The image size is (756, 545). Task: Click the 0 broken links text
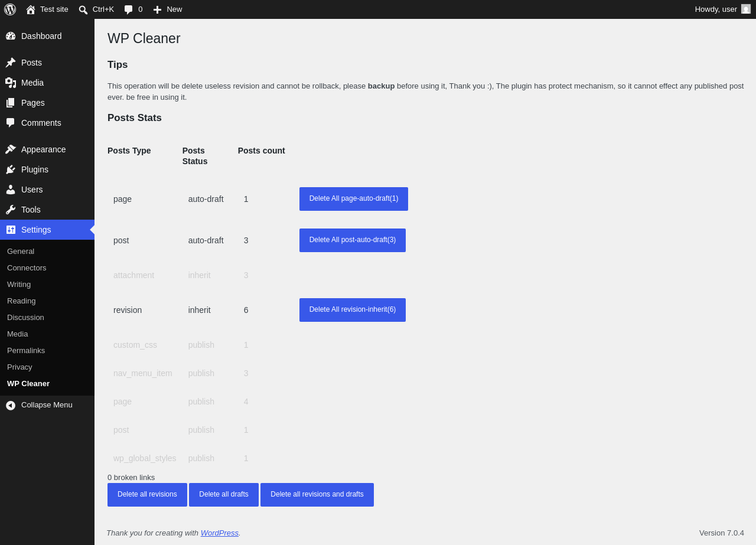pos(131,477)
